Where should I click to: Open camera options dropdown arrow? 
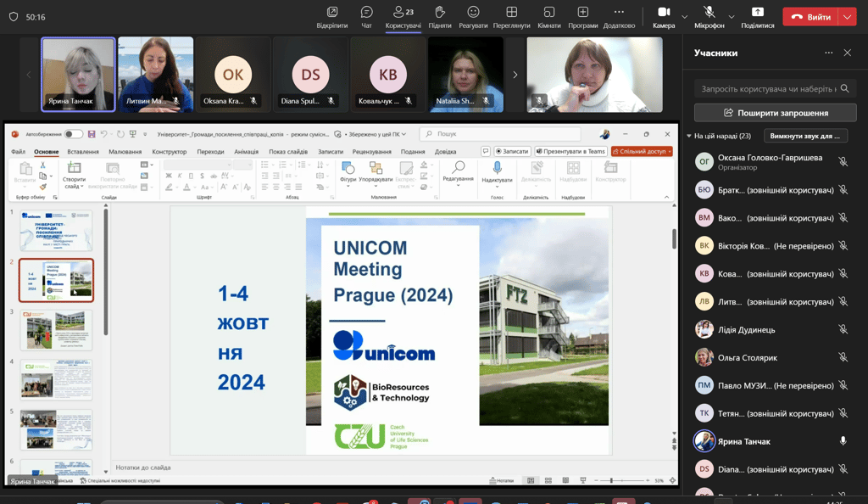pyautogui.click(x=685, y=17)
